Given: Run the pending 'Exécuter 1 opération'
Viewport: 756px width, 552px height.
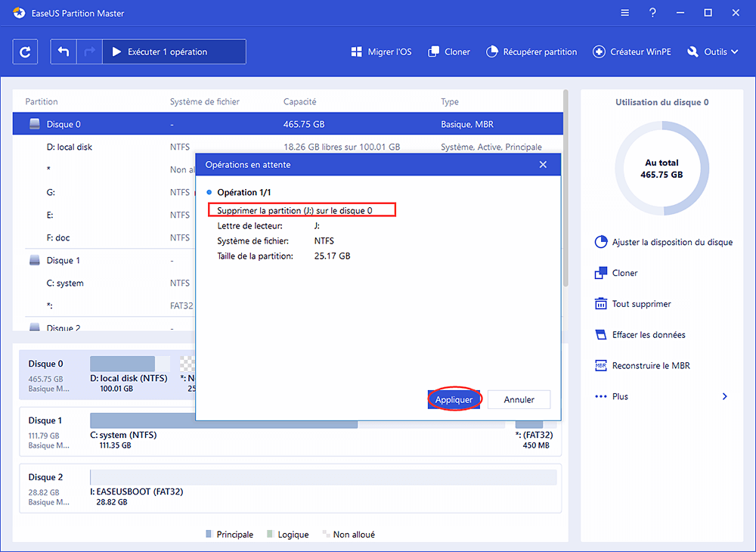Looking at the screenshot, I should click(174, 51).
